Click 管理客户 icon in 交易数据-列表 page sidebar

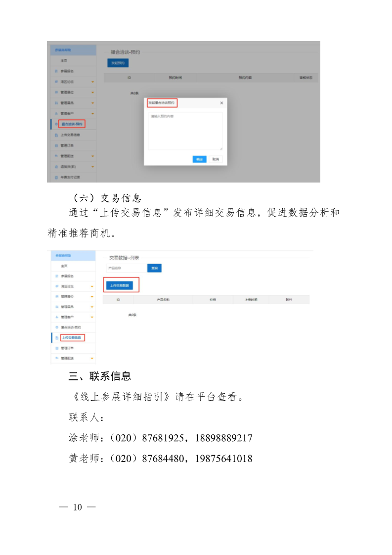tap(57, 317)
